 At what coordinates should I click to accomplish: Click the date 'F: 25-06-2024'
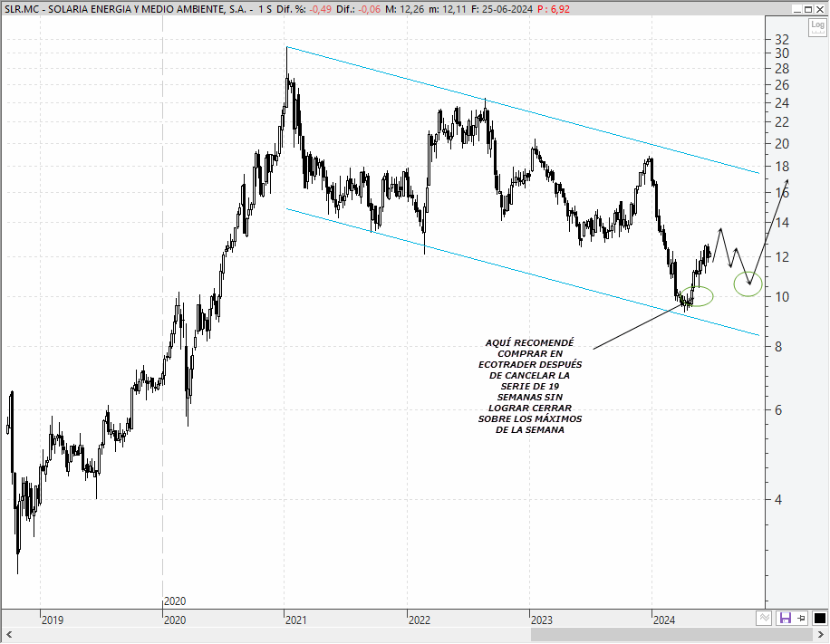point(502,9)
